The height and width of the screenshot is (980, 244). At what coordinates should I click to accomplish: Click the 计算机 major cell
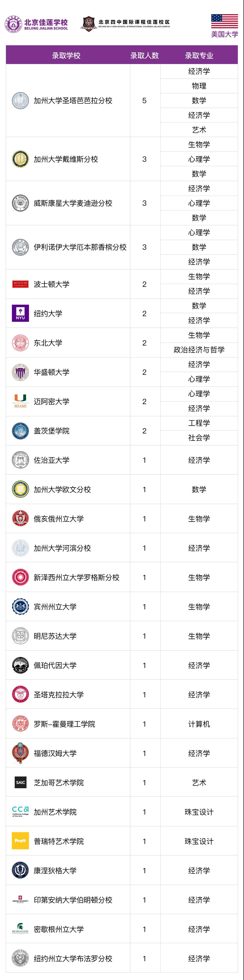(199, 724)
